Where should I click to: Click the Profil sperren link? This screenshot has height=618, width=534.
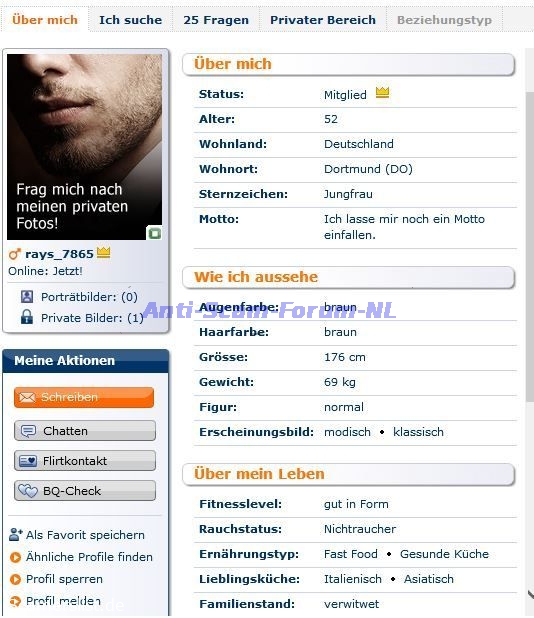click(64, 579)
